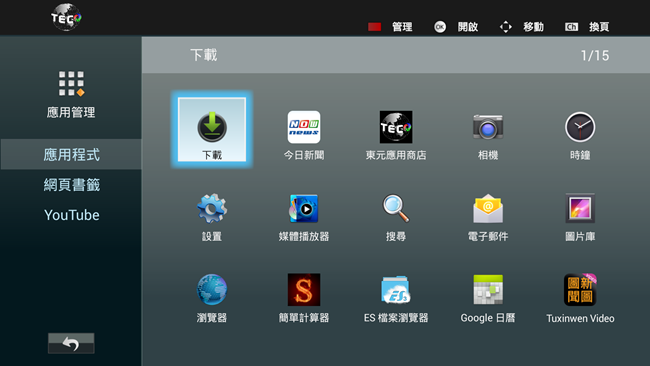650x366 pixels.
Task: Click the TECO globe logo
Action: click(66, 17)
